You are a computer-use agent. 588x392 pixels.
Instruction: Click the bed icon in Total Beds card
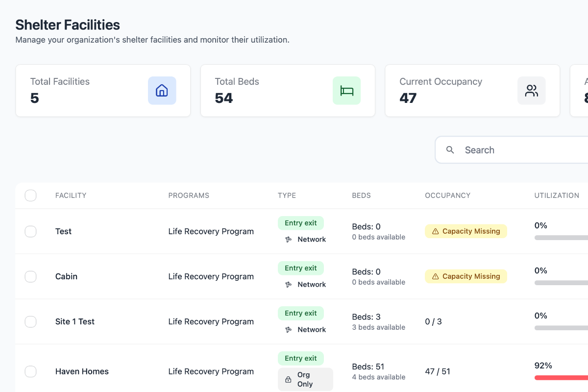(x=346, y=91)
